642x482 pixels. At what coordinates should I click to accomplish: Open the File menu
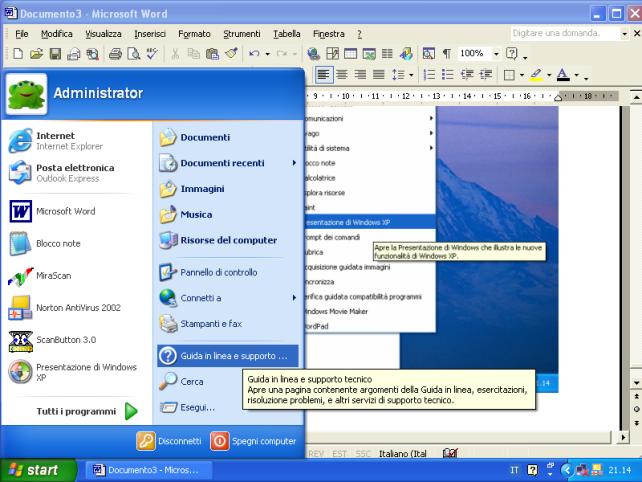22,34
